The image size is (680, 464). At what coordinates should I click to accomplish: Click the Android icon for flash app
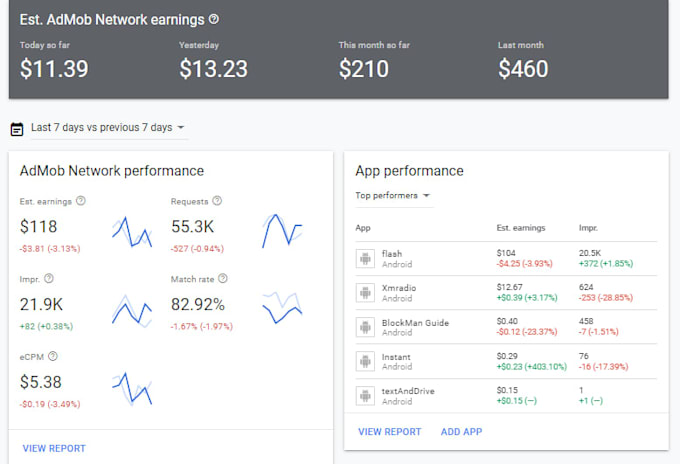point(365,258)
